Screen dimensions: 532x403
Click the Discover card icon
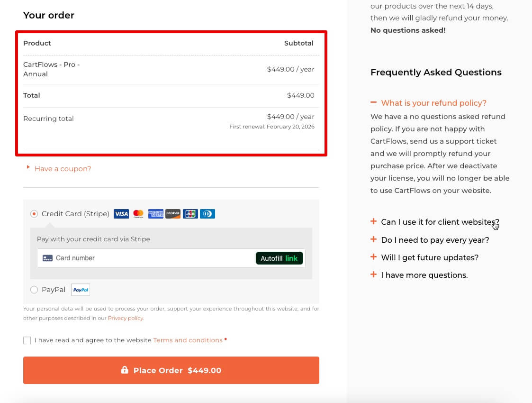click(x=173, y=214)
